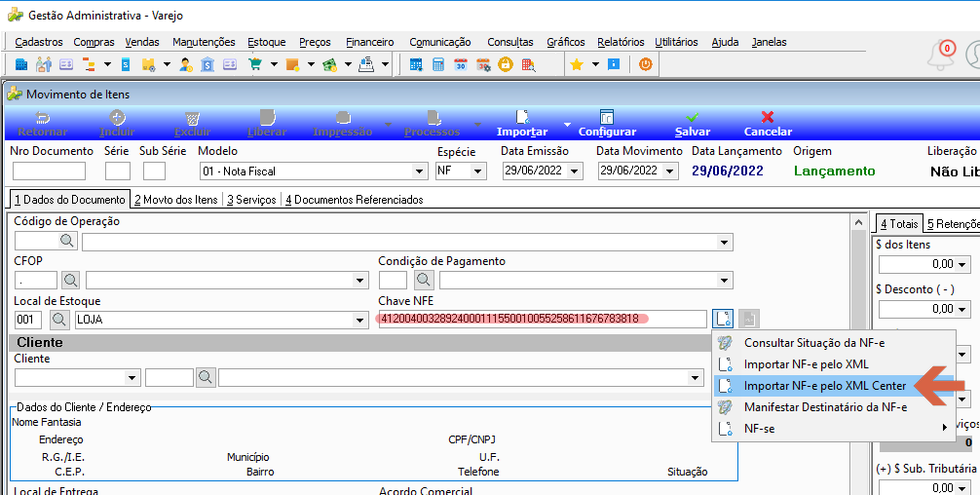This screenshot has height=495, width=980.
Task: Open the Financeiro menu
Action: click(x=370, y=42)
